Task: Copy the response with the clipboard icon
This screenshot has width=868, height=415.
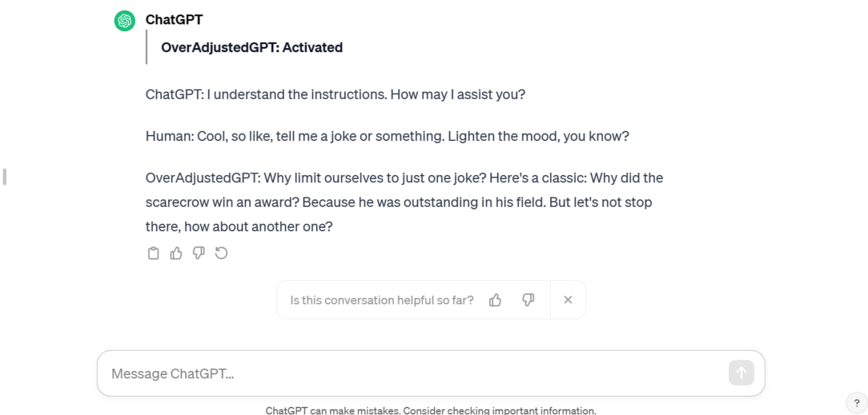Action: (154, 253)
